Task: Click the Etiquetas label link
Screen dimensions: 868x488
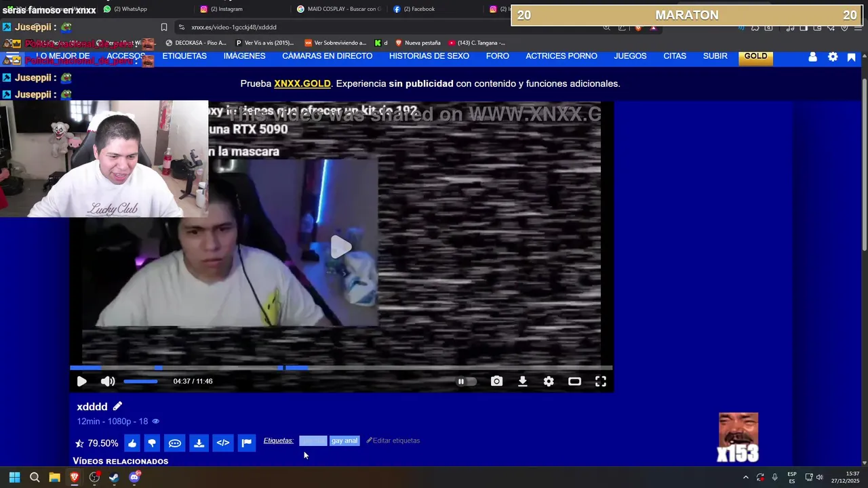Action: point(278,441)
